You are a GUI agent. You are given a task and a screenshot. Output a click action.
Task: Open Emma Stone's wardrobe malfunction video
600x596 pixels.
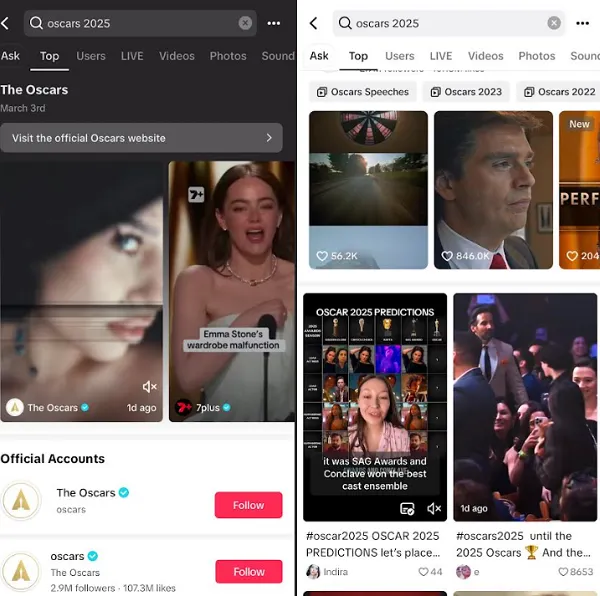(232, 291)
